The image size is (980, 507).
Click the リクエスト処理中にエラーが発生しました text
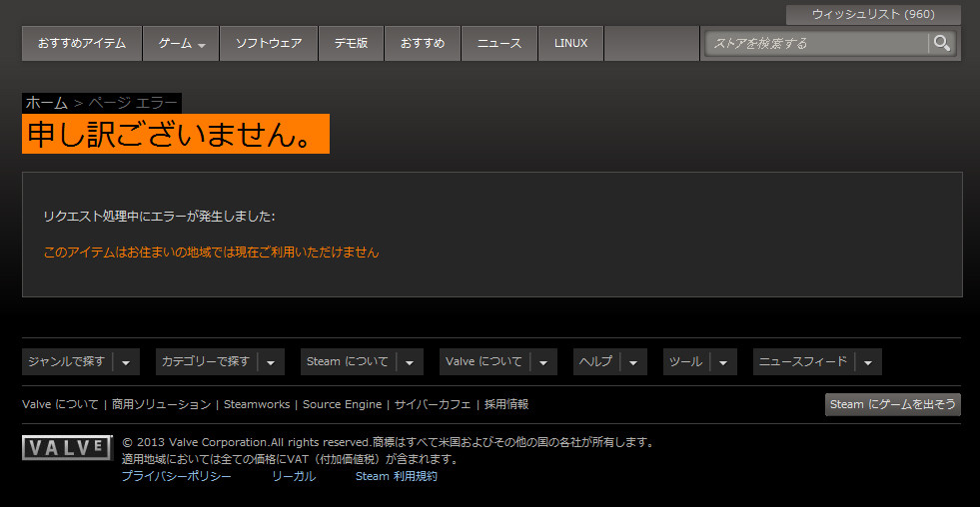[160, 217]
